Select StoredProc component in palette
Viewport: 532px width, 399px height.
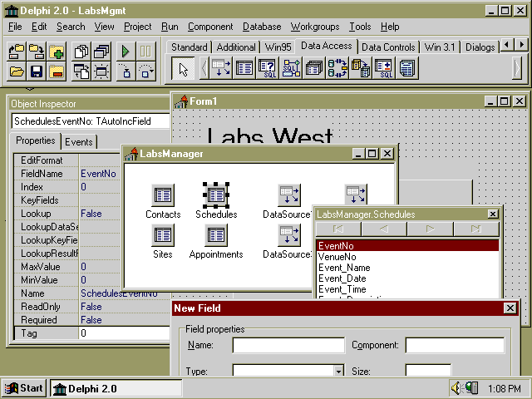click(291, 68)
